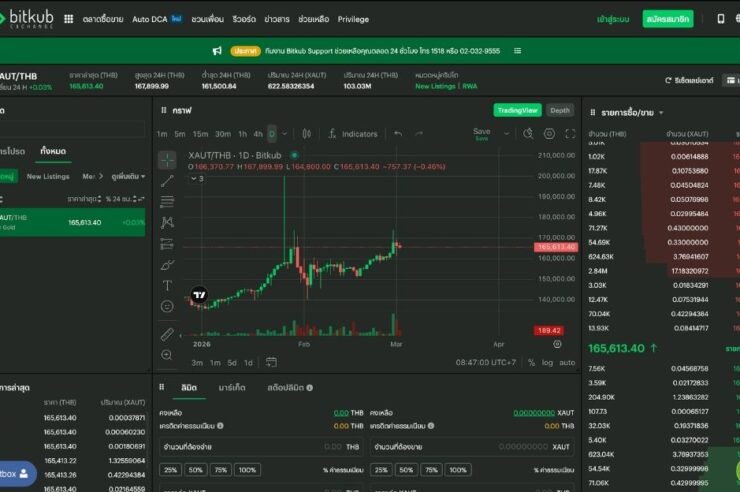Viewport: 740px width, 492px height.
Task: Open the candlestick chart style icon
Action: (x=306, y=134)
